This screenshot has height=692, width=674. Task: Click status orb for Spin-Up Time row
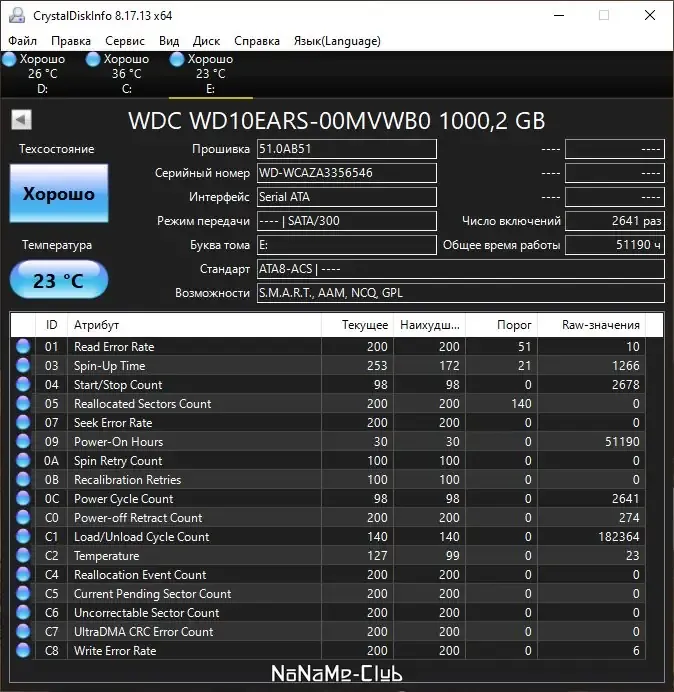[23, 365]
